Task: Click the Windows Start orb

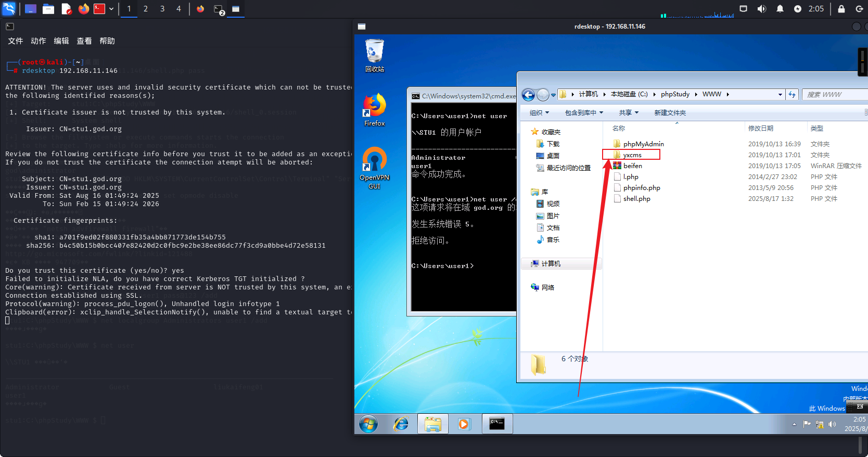Action: click(368, 424)
